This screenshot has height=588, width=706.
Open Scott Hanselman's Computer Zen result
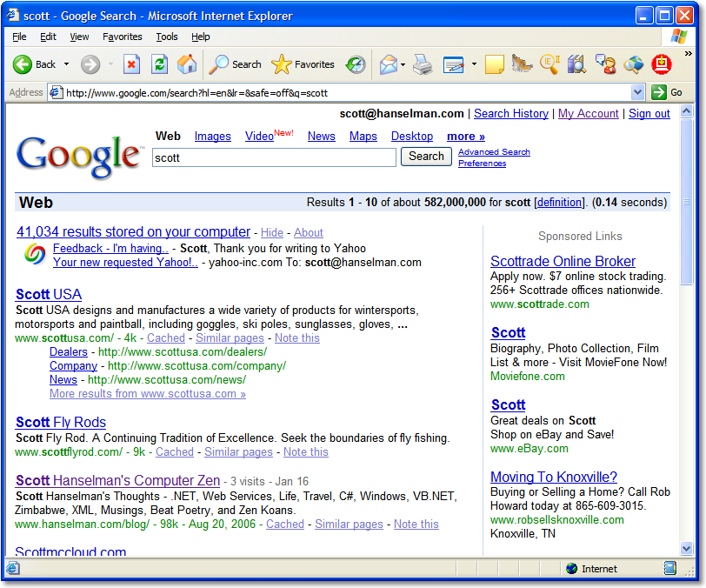tap(117, 480)
